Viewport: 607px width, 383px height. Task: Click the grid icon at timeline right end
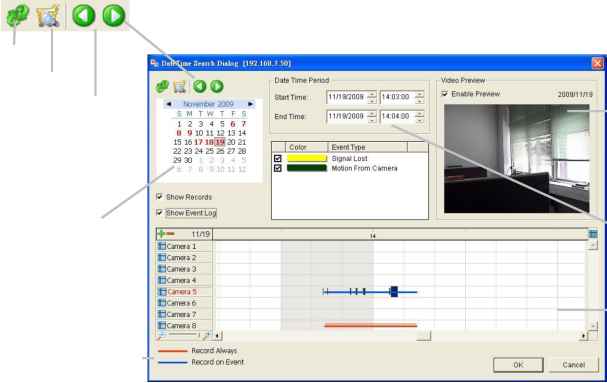(x=593, y=234)
